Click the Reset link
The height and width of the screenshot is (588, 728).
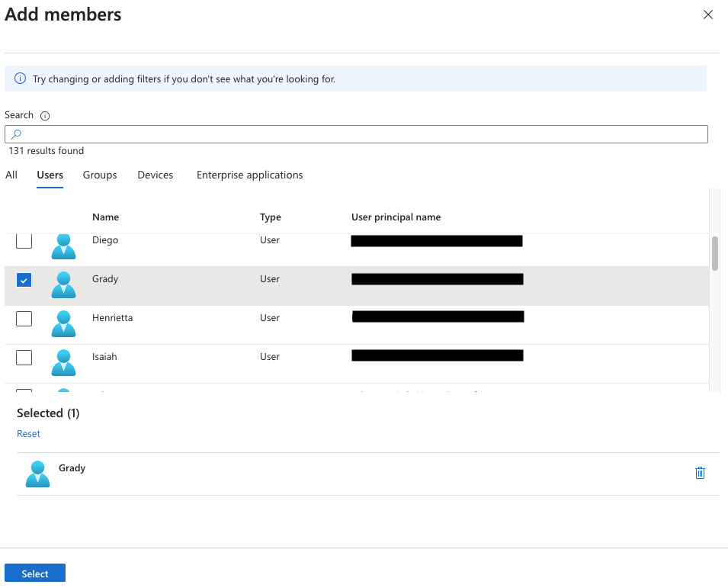click(28, 433)
